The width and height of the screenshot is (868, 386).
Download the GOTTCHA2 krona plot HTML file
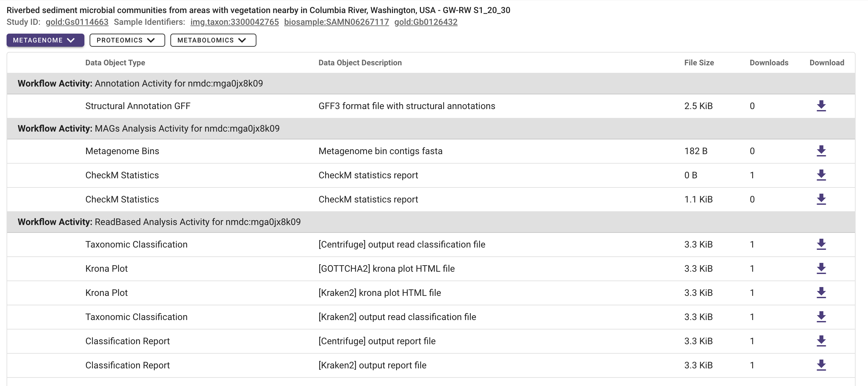tap(821, 268)
